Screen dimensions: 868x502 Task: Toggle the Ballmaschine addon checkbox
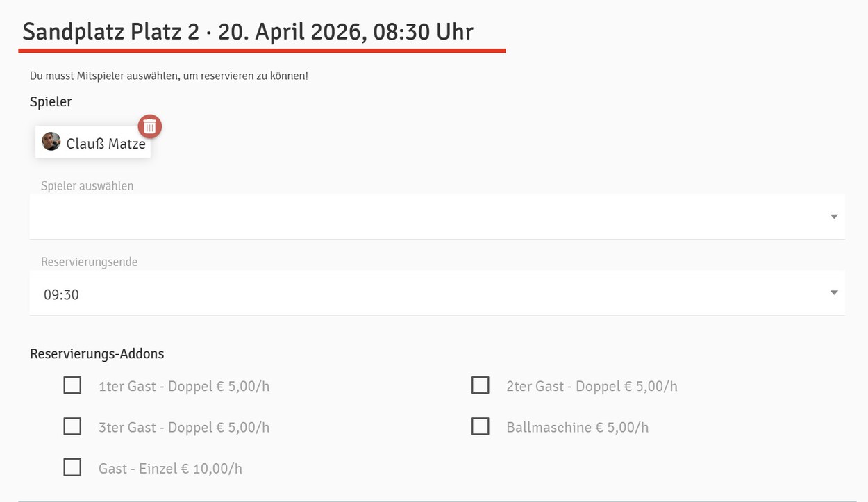480,426
